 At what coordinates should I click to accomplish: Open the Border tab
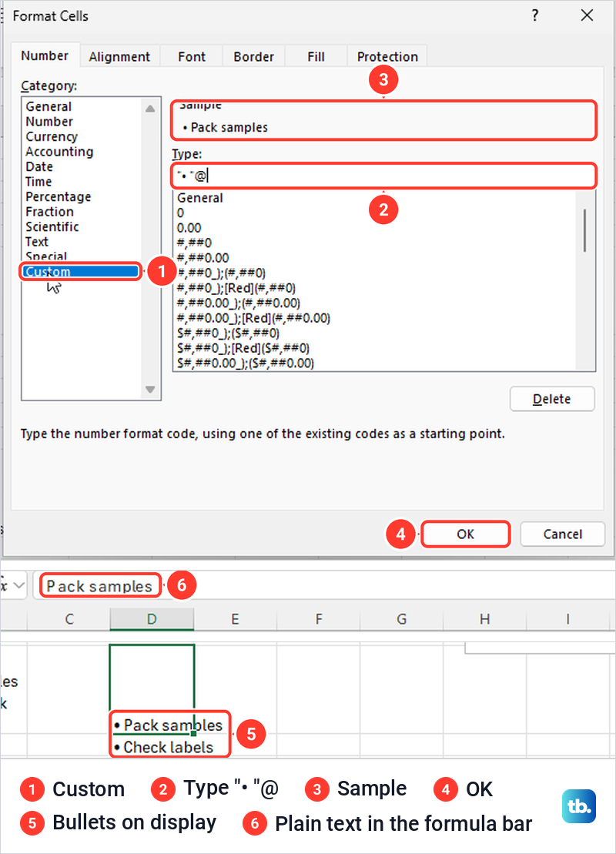(x=253, y=57)
